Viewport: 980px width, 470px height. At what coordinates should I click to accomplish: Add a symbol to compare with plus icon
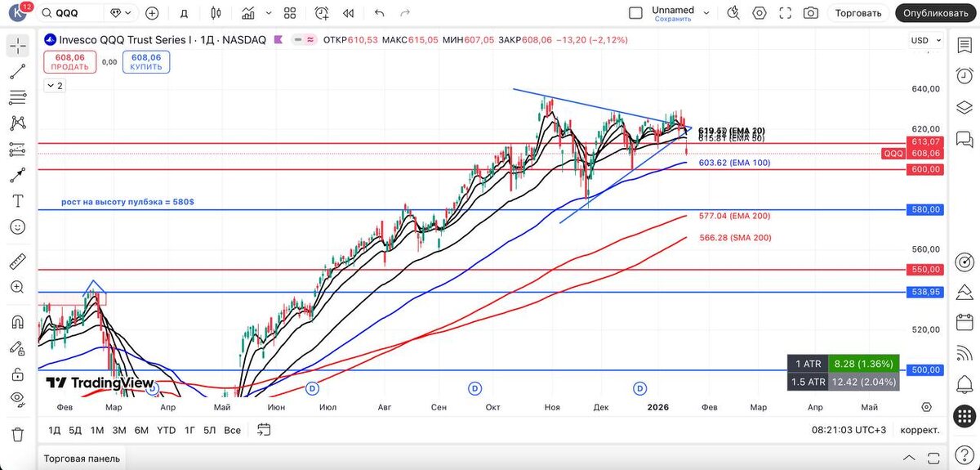[x=152, y=13]
